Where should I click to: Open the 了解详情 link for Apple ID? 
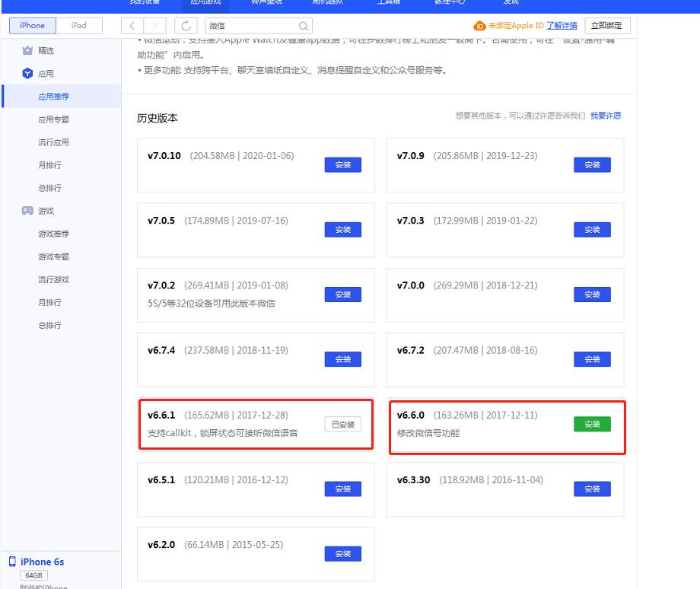[563, 25]
